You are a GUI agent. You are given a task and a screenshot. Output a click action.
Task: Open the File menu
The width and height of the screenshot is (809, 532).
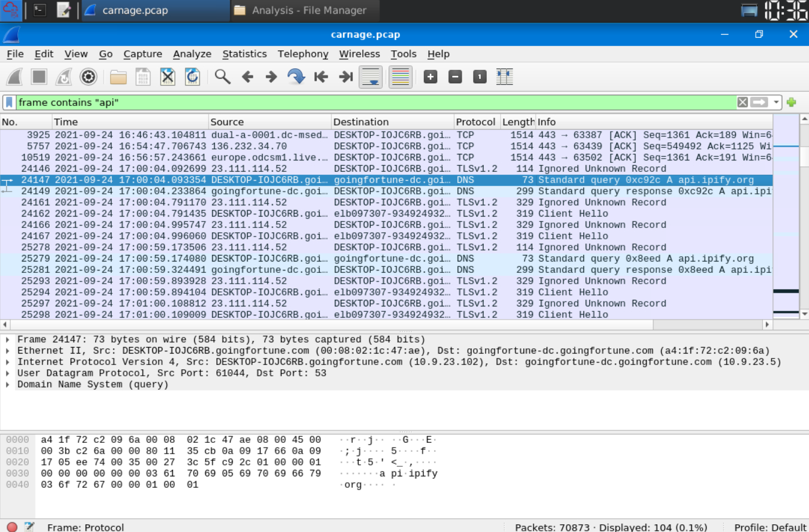[x=15, y=54]
